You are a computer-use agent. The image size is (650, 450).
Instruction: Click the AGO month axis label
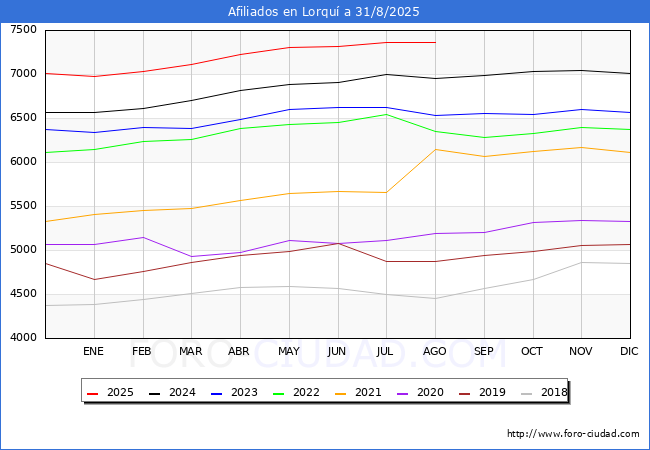(434, 351)
